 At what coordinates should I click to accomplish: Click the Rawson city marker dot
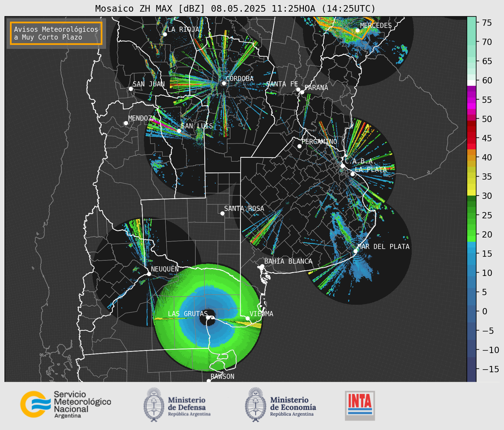pyautogui.click(x=209, y=381)
